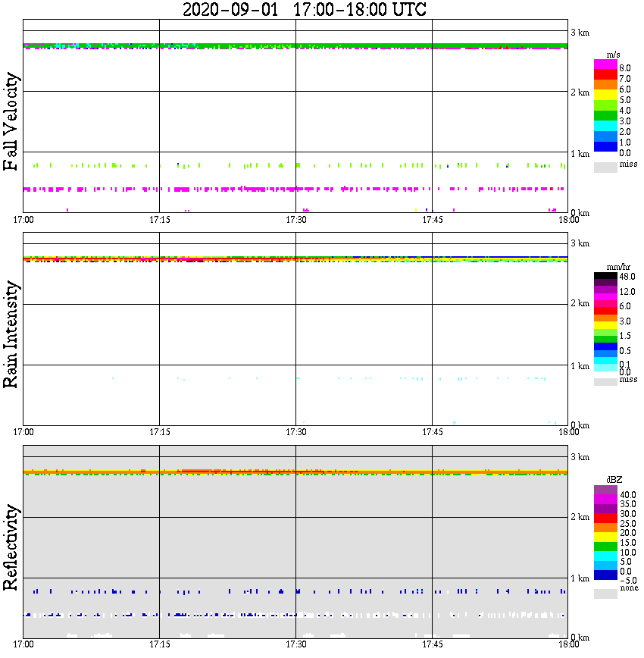Viewport: 644px width, 658px height.
Task: Click the black 48.0 swatch in the mm/hr legend
Action: [605, 276]
